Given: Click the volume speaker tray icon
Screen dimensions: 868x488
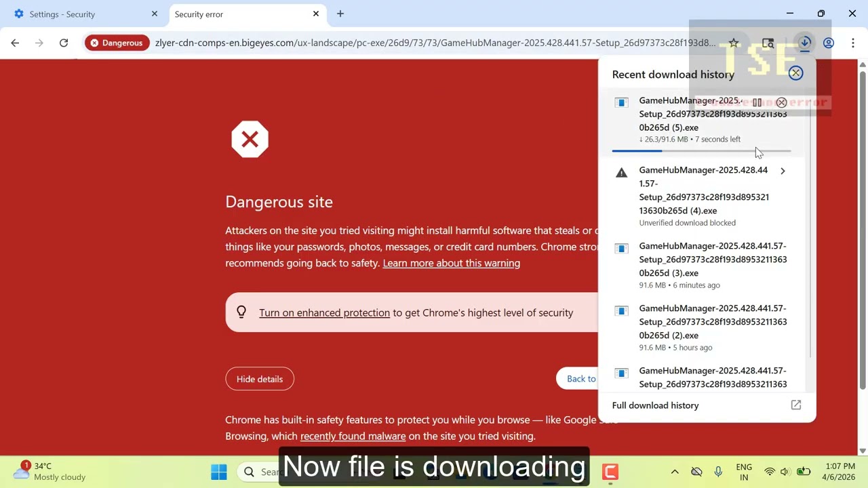Looking at the screenshot, I should 785,472.
